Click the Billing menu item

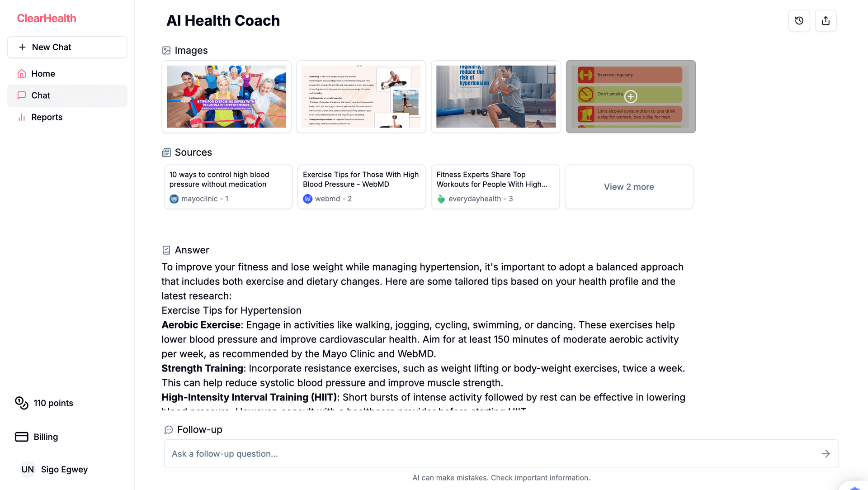tap(45, 436)
